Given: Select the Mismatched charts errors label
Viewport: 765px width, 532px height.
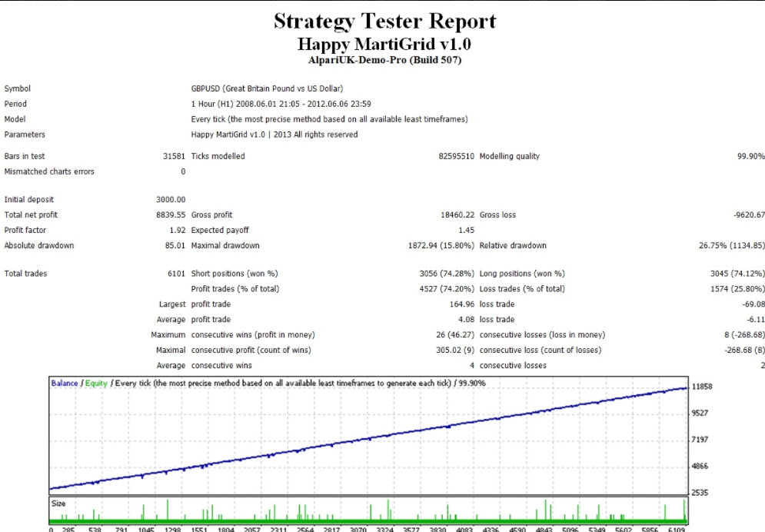Looking at the screenshot, I should (49, 171).
